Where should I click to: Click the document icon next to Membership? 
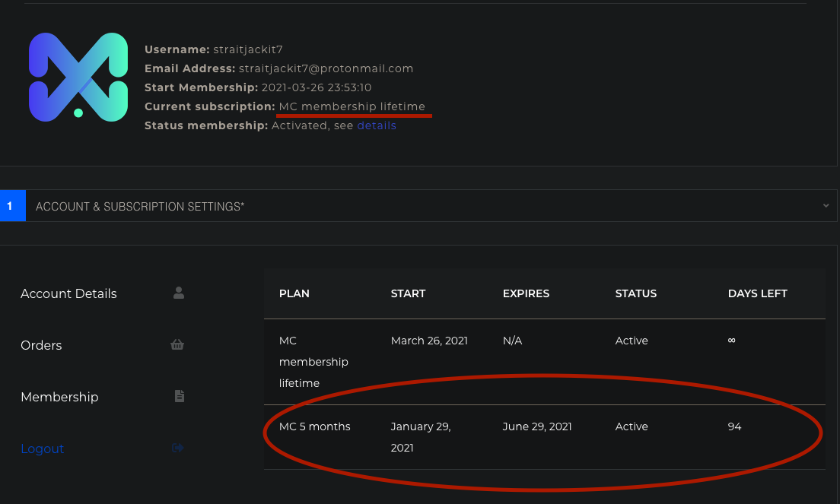click(x=180, y=396)
